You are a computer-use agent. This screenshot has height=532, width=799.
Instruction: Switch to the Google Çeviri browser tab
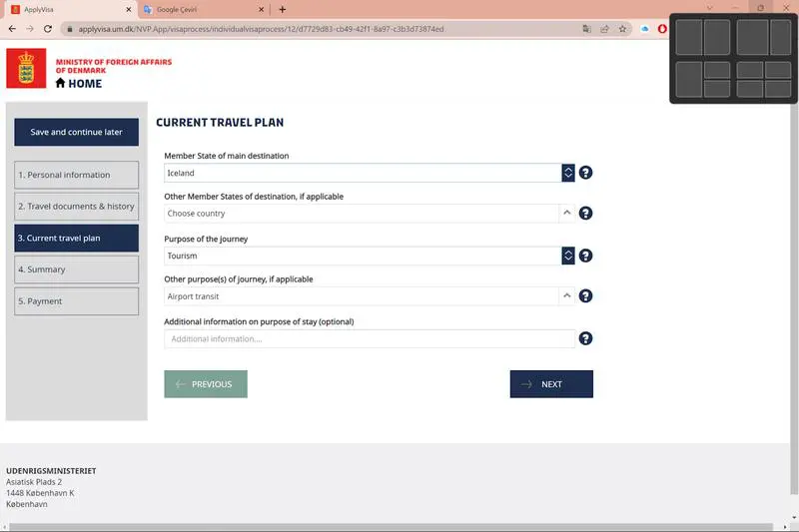point(203,9)
